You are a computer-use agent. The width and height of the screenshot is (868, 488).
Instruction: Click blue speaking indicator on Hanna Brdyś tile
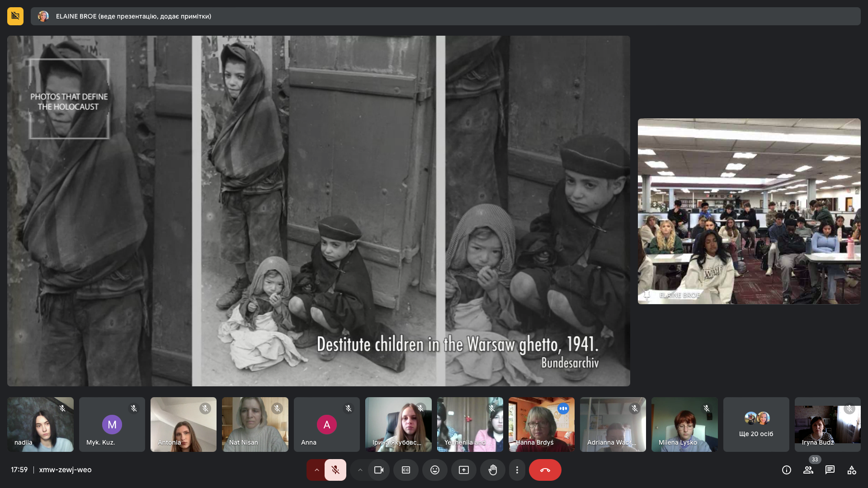[563, 408]
